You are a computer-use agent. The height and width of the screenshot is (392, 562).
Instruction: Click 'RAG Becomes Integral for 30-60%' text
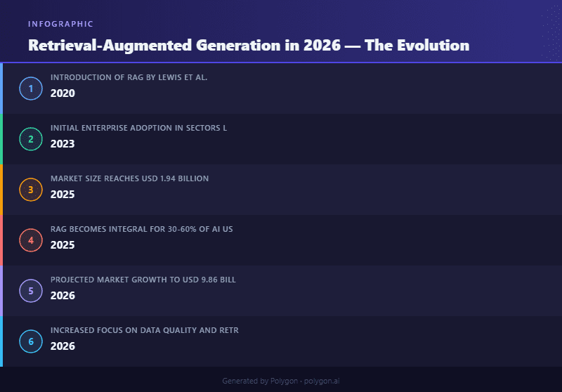pos(124,229)
